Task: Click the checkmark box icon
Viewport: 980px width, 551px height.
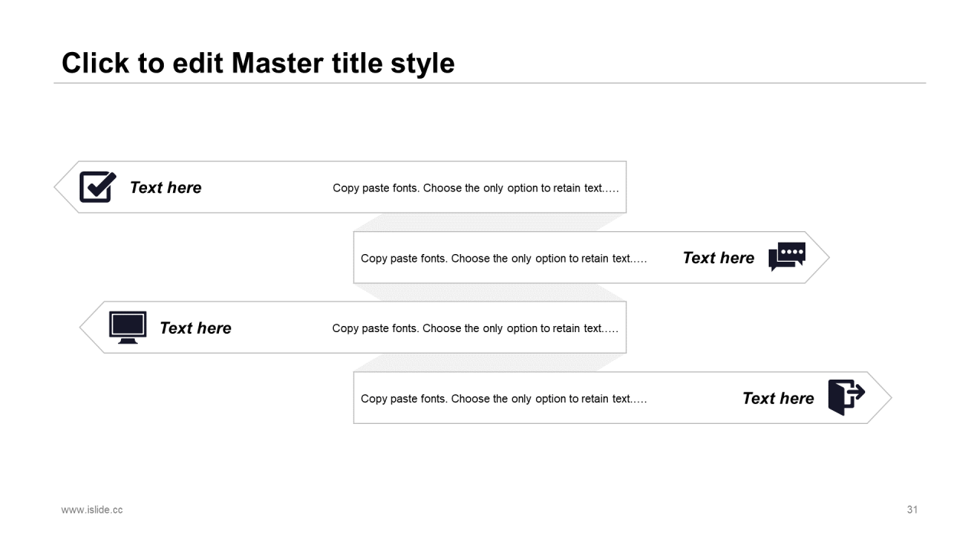Action: 97,187
